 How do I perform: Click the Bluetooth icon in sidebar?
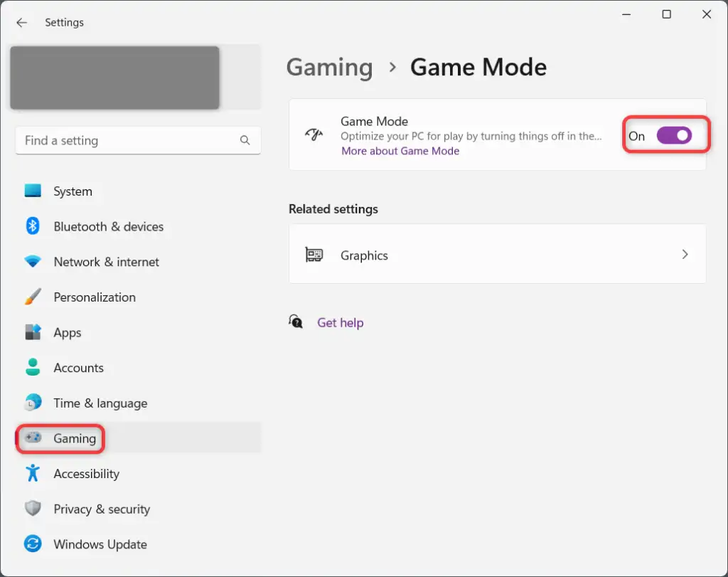pyautogui.click(x=33, y=226)
